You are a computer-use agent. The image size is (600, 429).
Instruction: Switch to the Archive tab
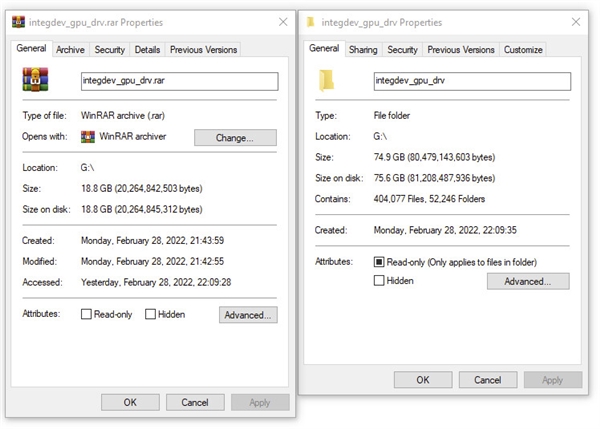(70, 49)
